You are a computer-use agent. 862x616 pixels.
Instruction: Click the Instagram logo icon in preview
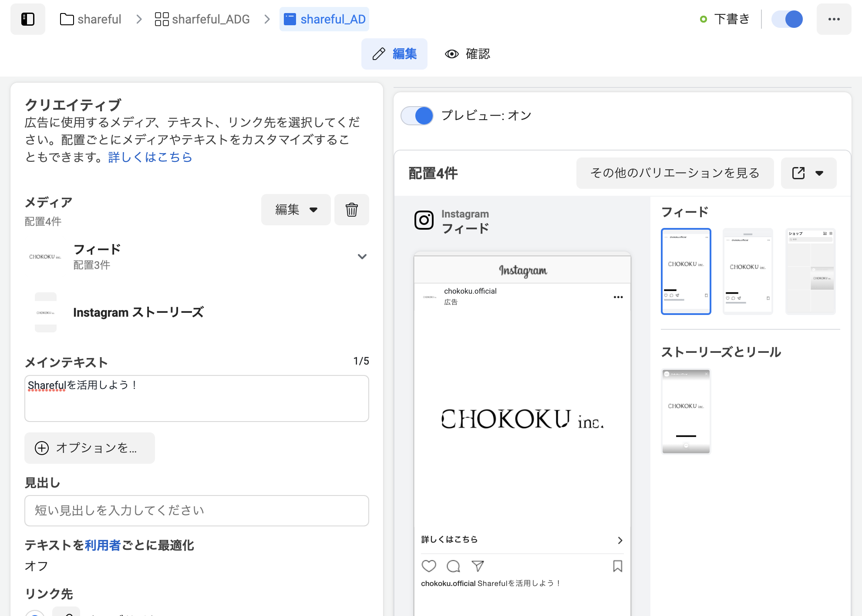(424, 220)
